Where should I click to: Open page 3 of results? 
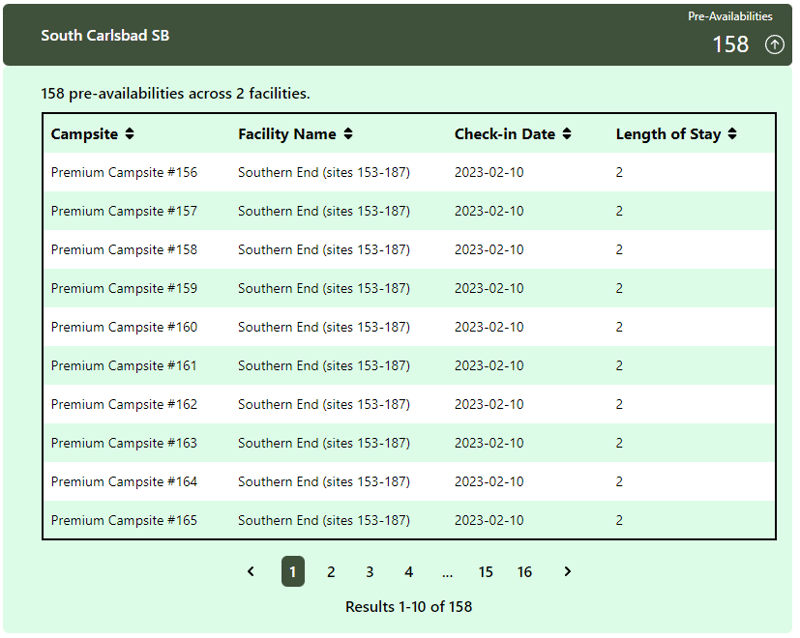(x=370, y=571)
